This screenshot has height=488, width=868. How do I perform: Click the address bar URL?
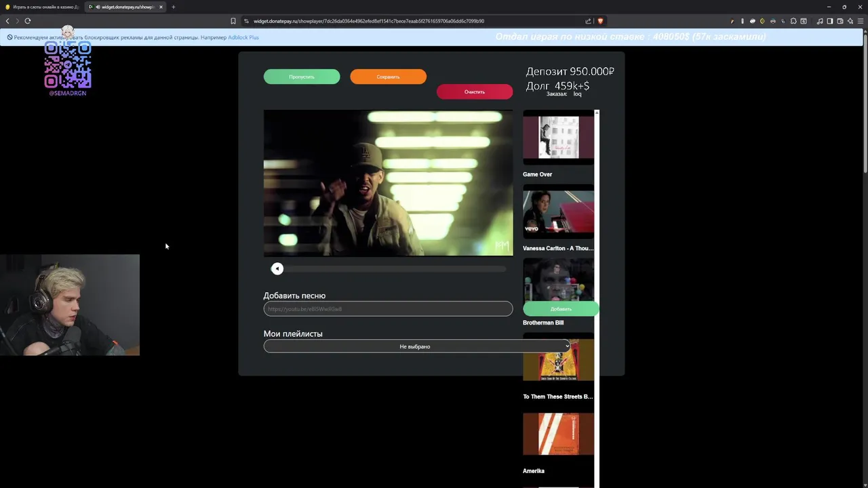click(369, 21)
